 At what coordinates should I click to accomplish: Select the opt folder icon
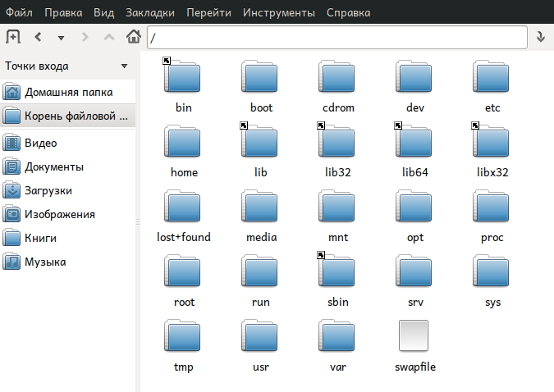click(414, 206)
